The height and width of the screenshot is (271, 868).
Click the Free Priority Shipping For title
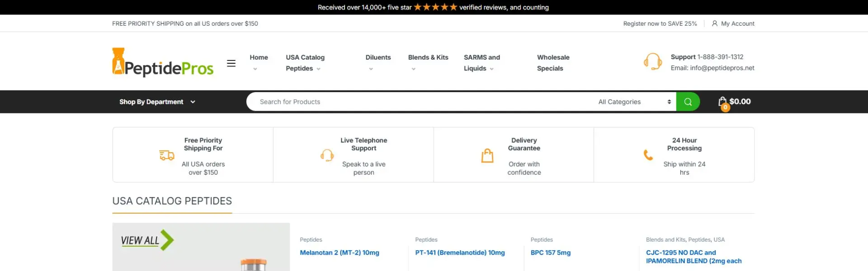coord(203,144)
